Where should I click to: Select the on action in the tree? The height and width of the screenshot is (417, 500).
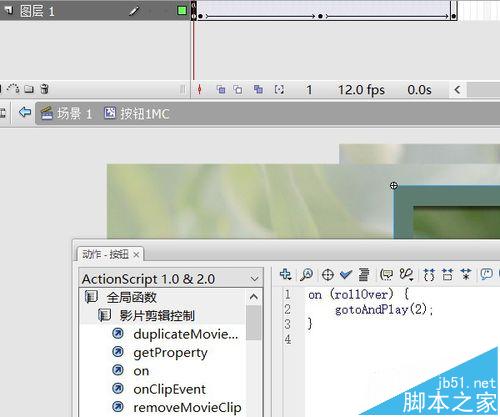141,371
